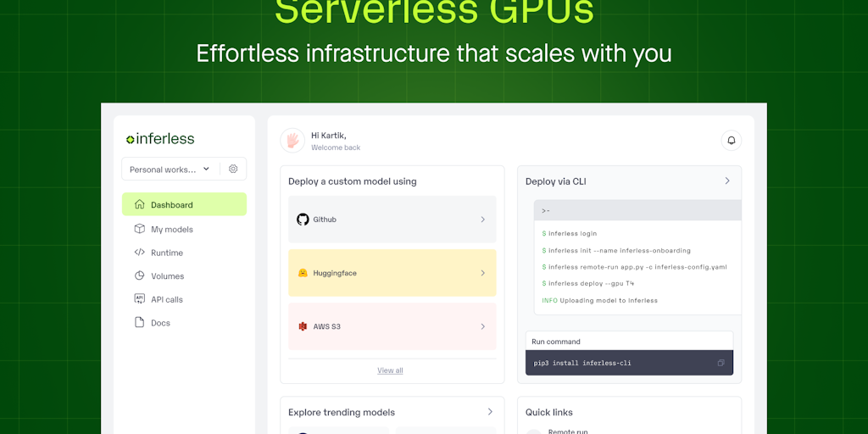This screenshot has height=434, width=868.
Task: Open Docs from the sidebar
Action: pyautogui.click(x=160, y=323)
